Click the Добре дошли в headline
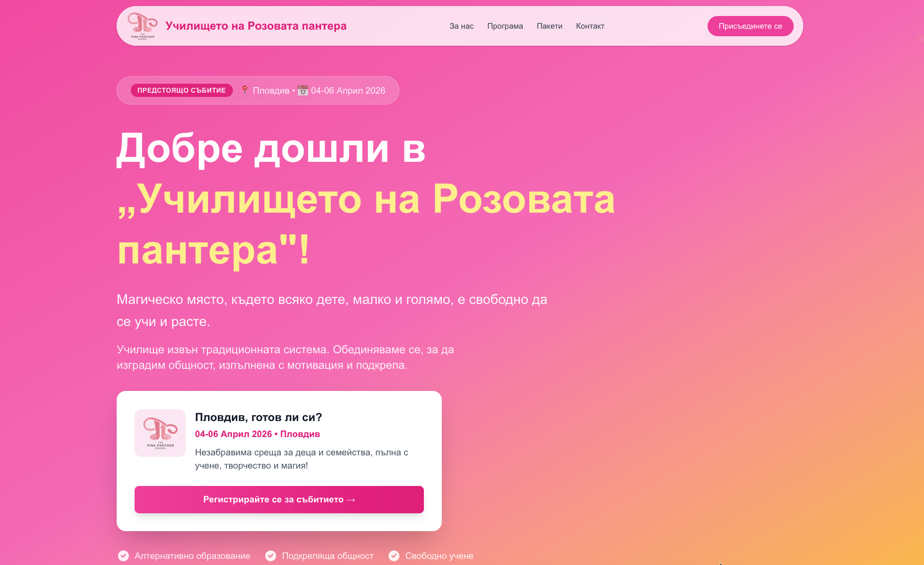The width and height of the screenshot is (924, 565). click(271, 149)
